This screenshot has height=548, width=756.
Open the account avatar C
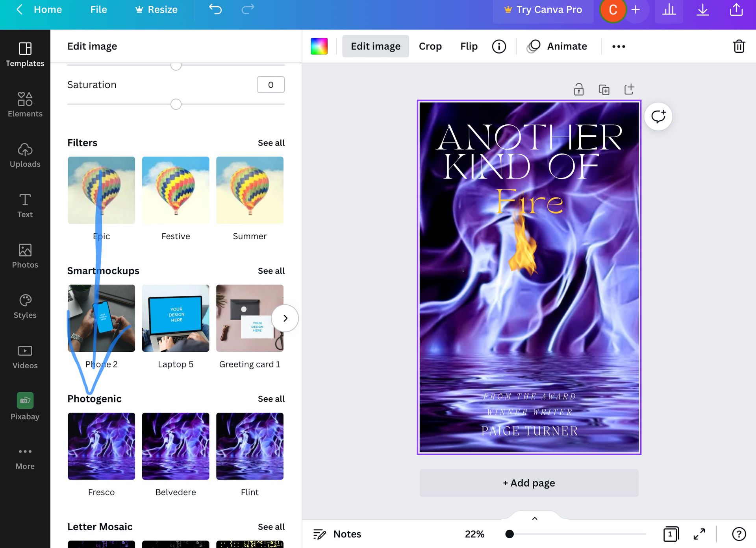[x=613, y=10]
